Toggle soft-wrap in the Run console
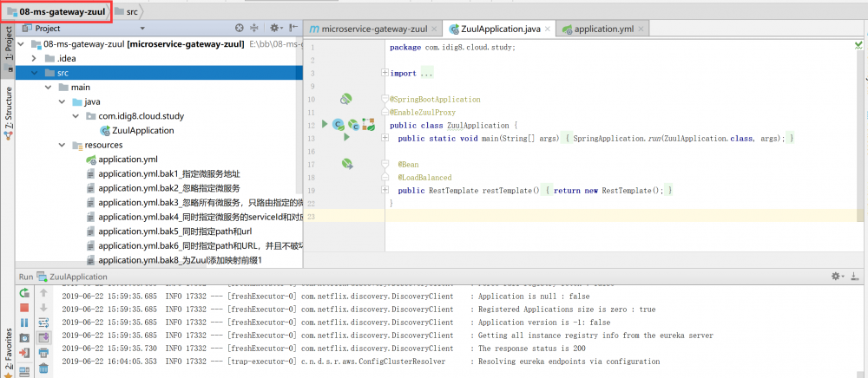The height and width of the screenshot is (378, 868). [x=43, y=323]
